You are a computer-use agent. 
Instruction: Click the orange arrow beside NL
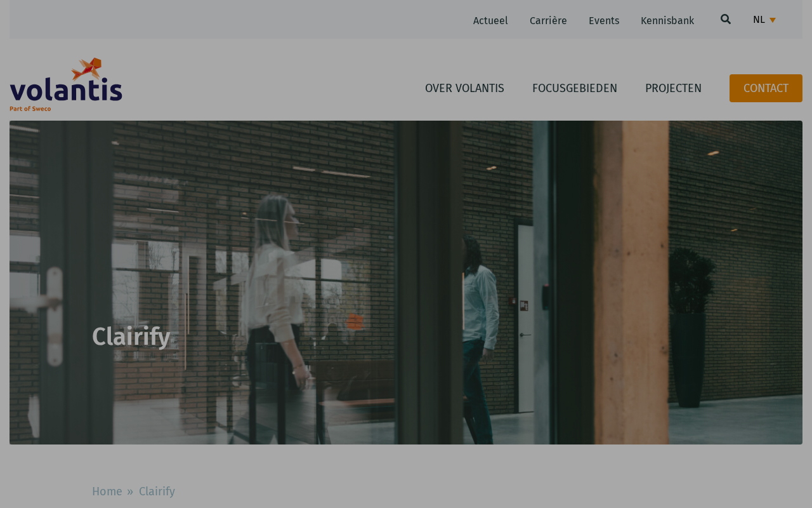point(773,20)
